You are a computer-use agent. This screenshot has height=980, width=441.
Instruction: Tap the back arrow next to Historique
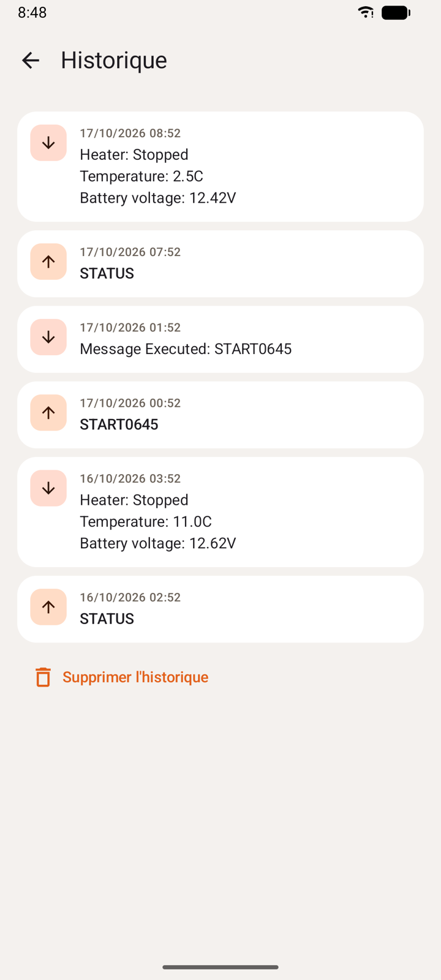click(31, 60)
